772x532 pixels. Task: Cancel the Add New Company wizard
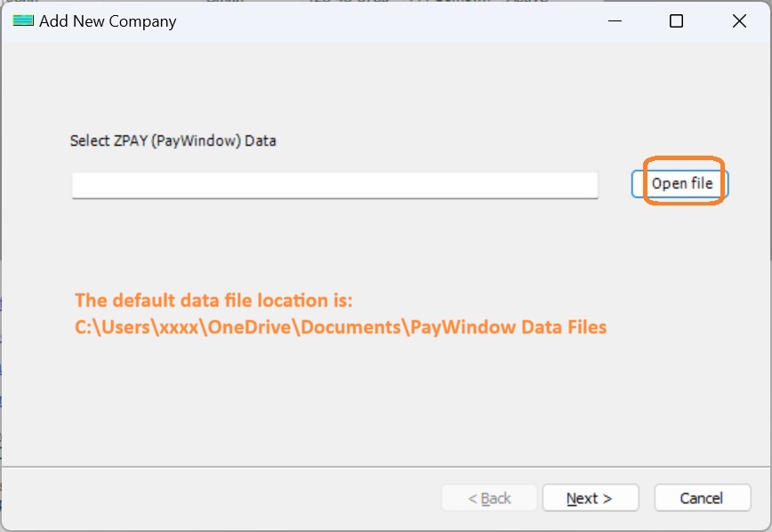coord(702,497)
